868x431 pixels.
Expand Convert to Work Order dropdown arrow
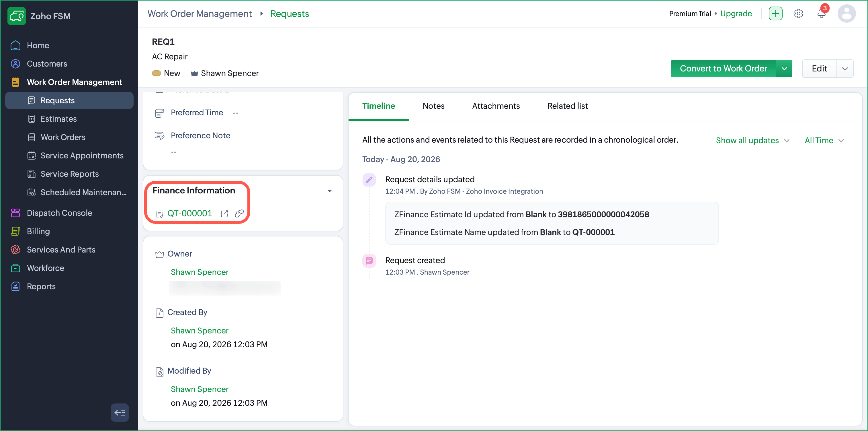[784, 69]
